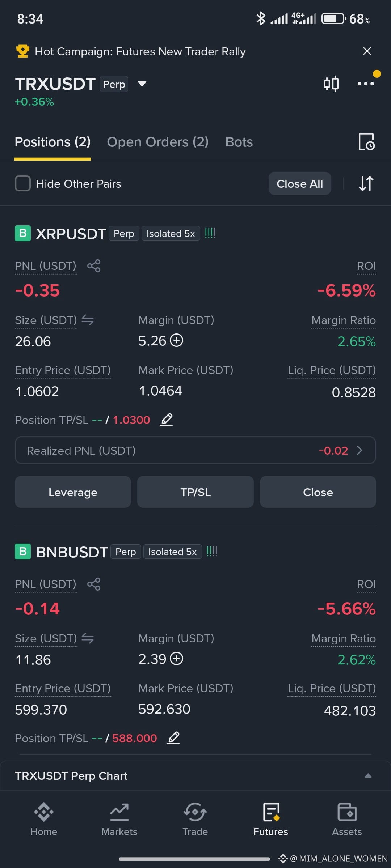The width and height of the screenshot is (391, 868).
Task: Edit XRPUSDT position TP/SL with pencil icon
Action: (x=167, y=420)
